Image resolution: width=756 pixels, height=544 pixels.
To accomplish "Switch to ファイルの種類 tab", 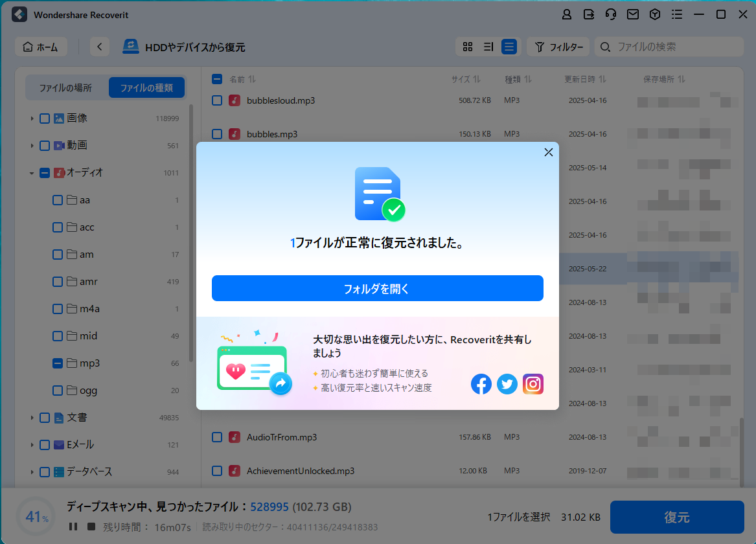I will pyautogui.click(x=146, y=87).
